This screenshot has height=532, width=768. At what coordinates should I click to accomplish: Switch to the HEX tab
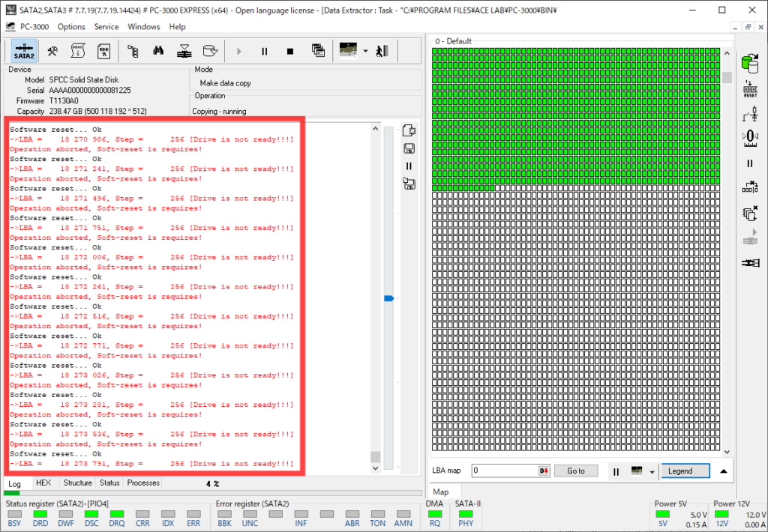click(x=43, y=483)
